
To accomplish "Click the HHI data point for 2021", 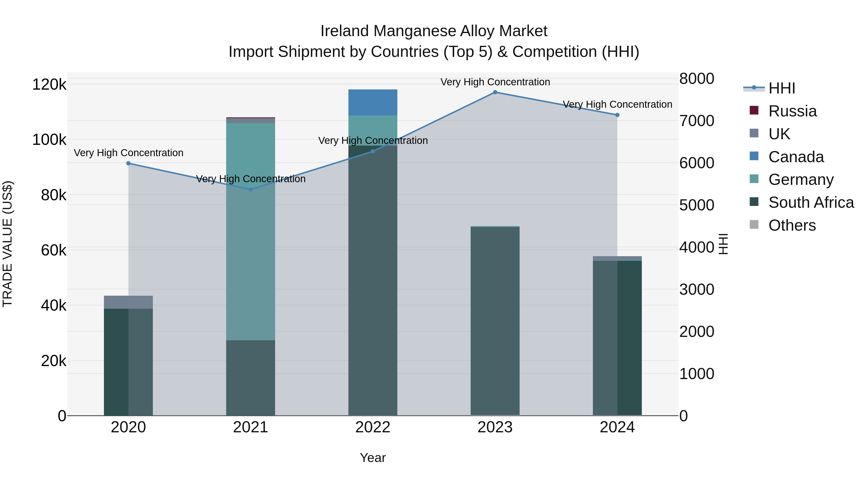I will 251,190.
